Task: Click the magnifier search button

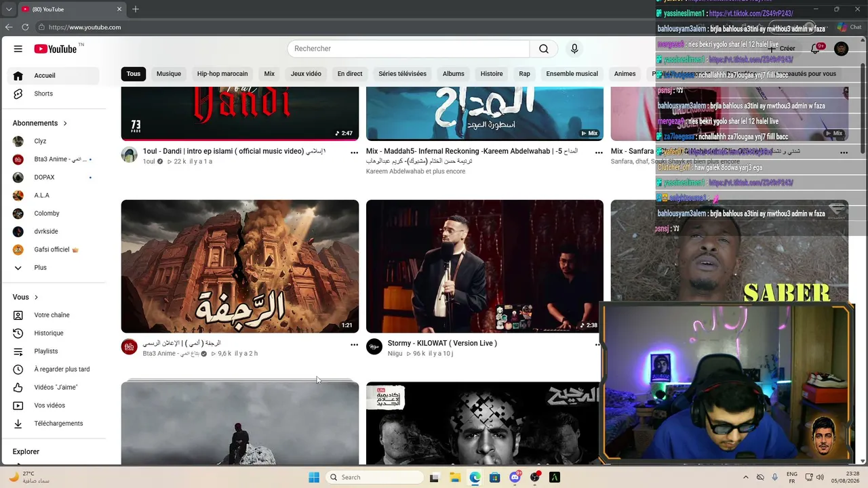Action: [x=544, y=49]
